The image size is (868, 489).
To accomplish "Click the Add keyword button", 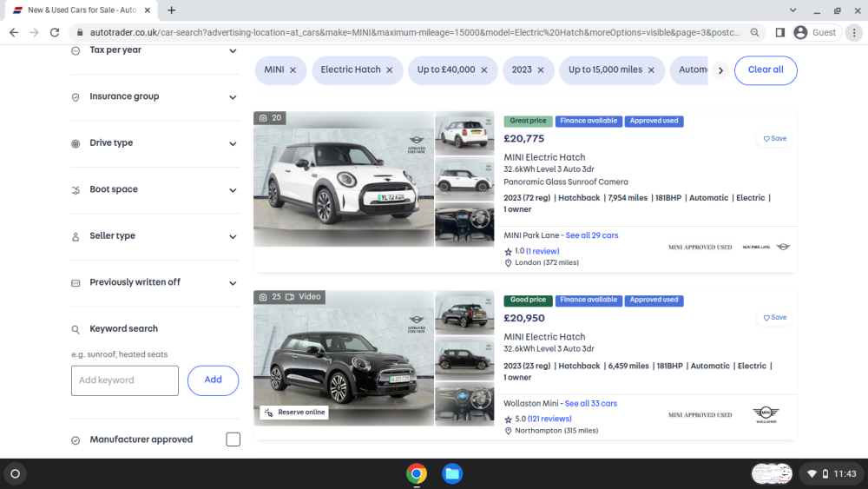I will 214,380.
